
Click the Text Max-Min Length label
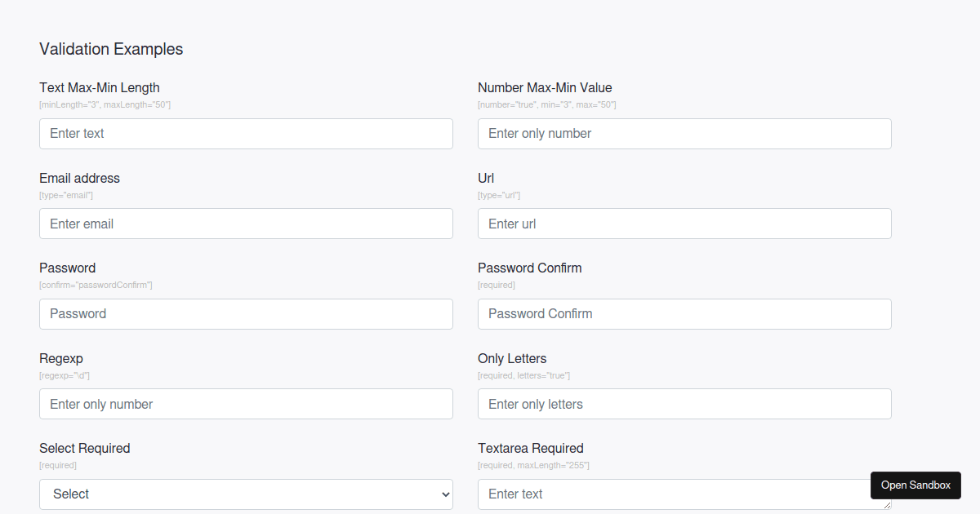click(x=99, y=87)
